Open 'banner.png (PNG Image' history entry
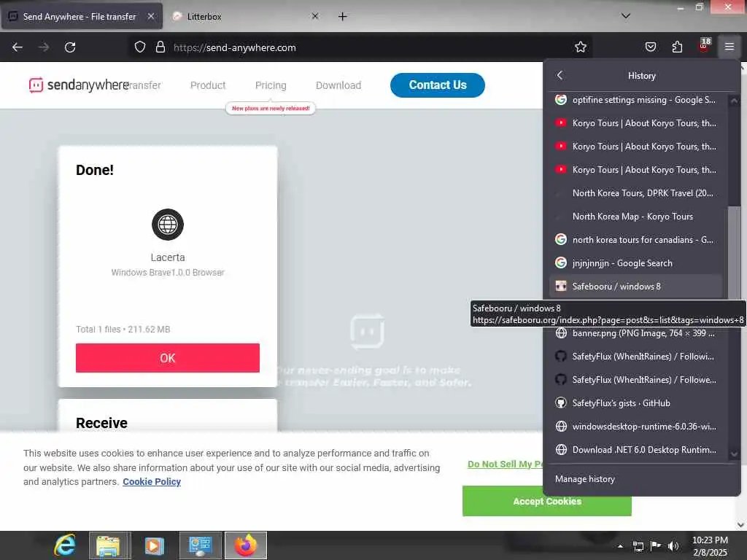This screenshot has height=560, width=747. click(x=636, y=332)
